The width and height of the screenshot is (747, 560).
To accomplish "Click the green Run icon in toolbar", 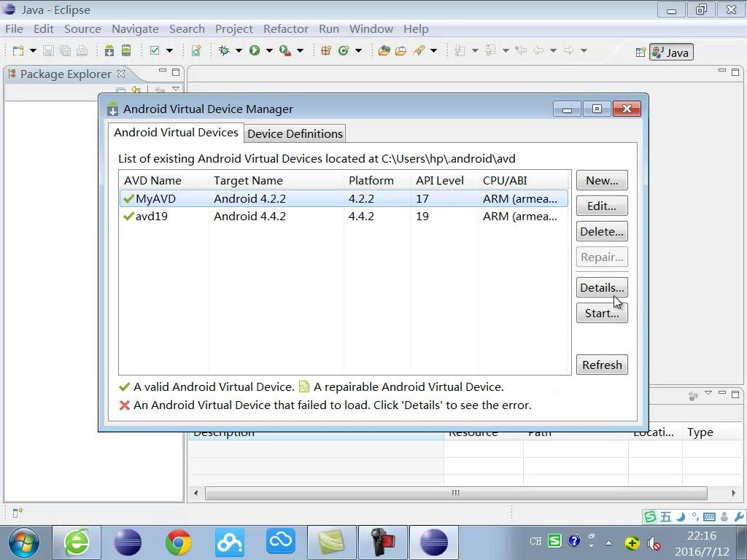I will pos(255,50).
